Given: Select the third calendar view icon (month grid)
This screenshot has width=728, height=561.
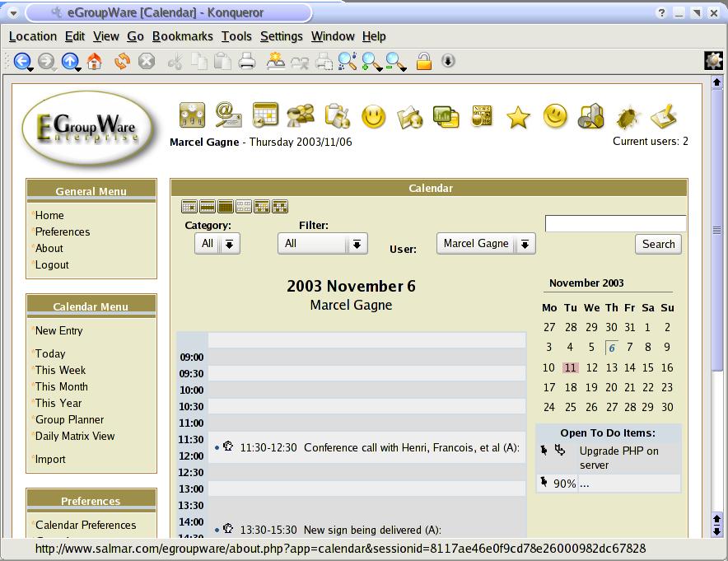Looking at the screenshot, I should pos(225,207).
